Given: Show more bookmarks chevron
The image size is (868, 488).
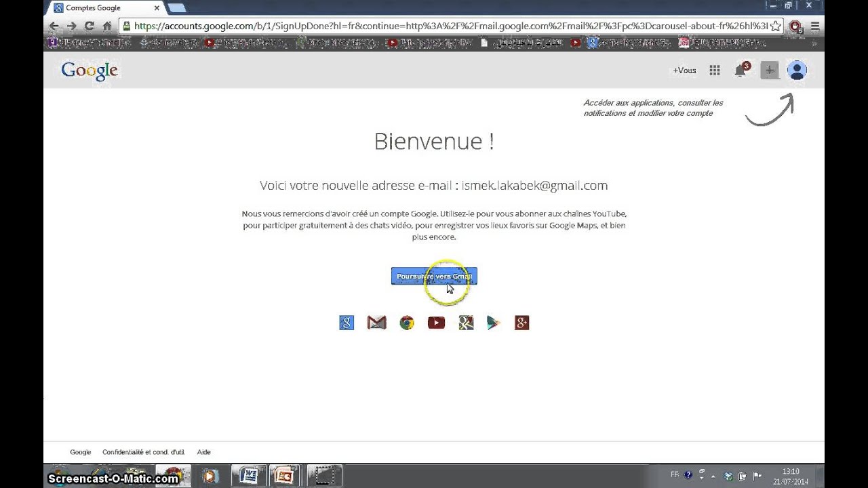Looking at the screenshot, I should [816, 43].
